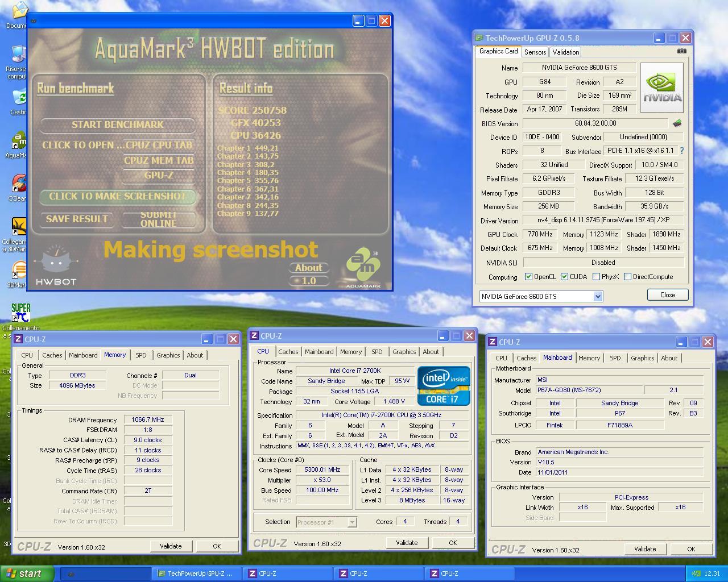Toggle the CUDA checkbox
Viewport: 728px width, 582px height.
[564, 277]
